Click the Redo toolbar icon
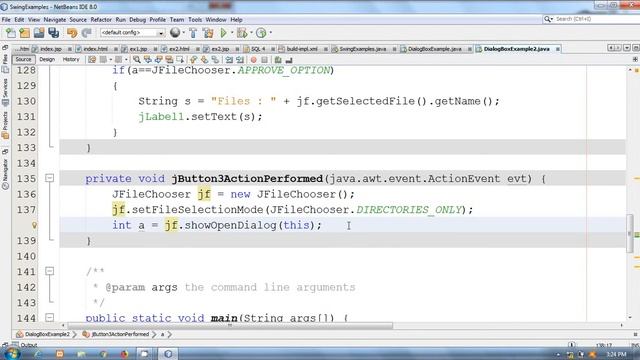 (86, 33)
